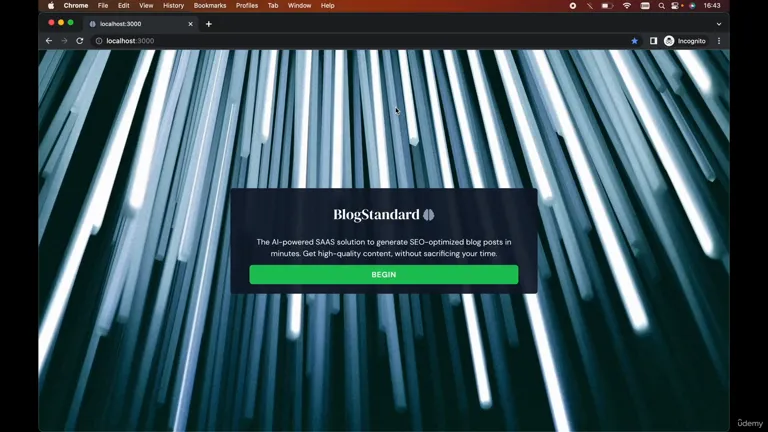Open the Help menu
The width and height of the screenshot is (768, 432).
pyautogui.click(x=327, y=6)
